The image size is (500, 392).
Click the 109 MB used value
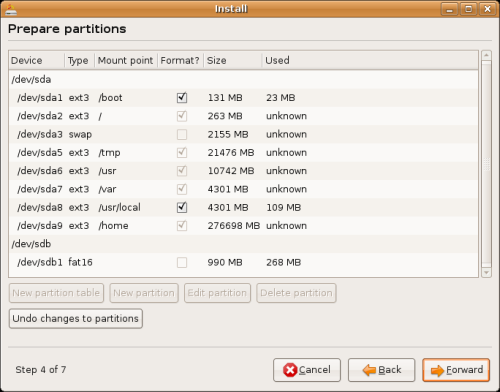coord(284,207)
